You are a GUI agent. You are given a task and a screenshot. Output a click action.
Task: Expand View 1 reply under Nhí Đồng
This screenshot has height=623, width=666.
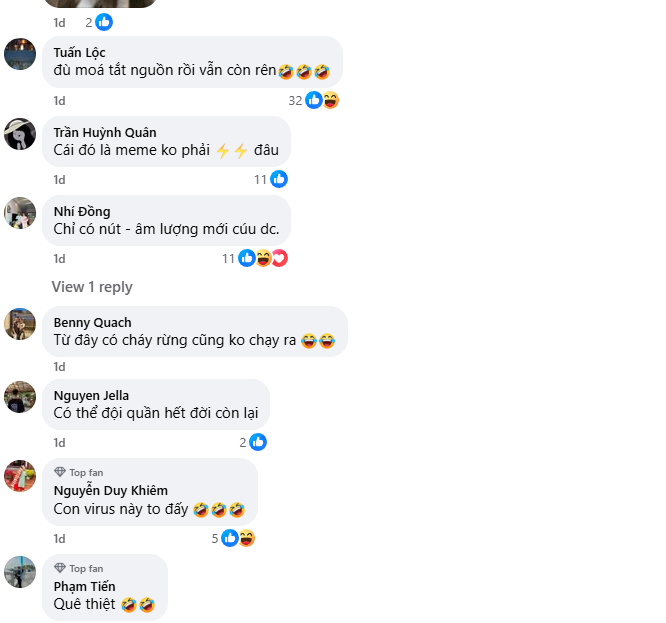pyautogui.click(x=92, y=287)
